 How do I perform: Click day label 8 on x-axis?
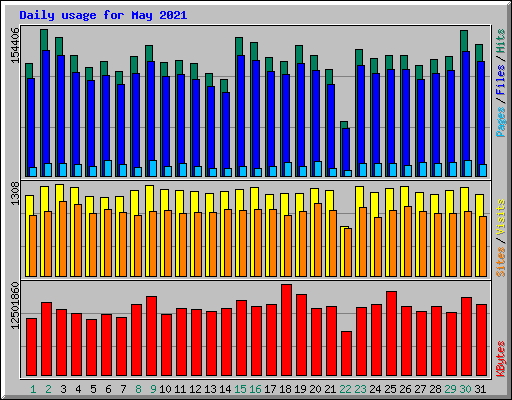click(x=138, y=389)
